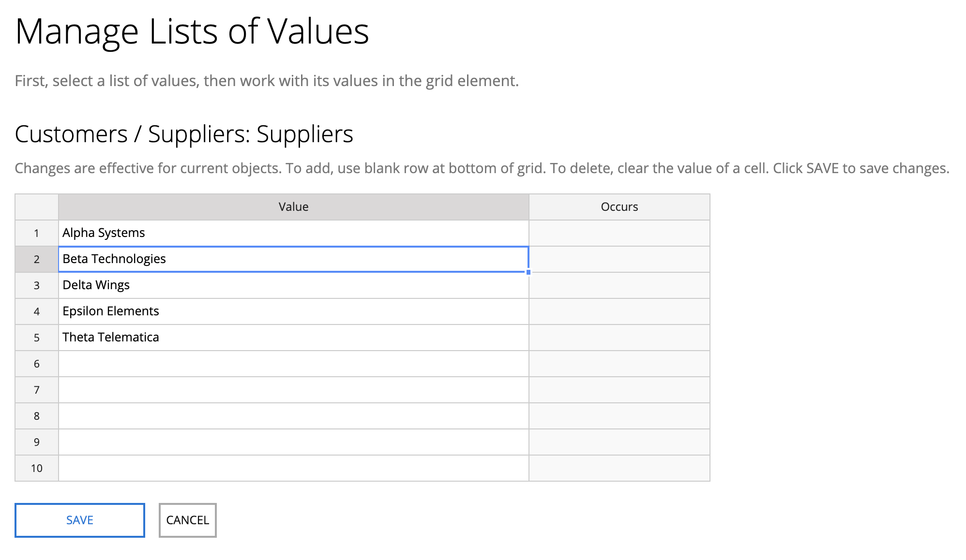The image size is (966, 560).
Task: Click row header number 8
Action: 37,416
